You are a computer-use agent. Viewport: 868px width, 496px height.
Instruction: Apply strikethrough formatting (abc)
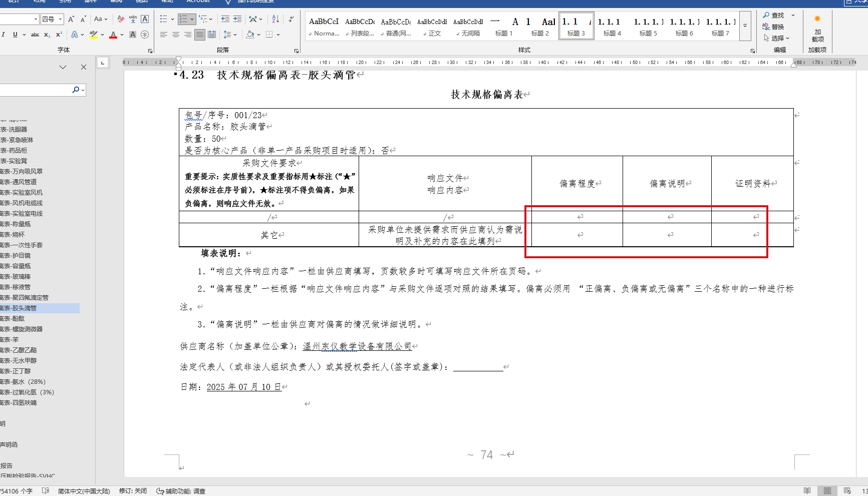pyautogui.click(x=35, y=35)
